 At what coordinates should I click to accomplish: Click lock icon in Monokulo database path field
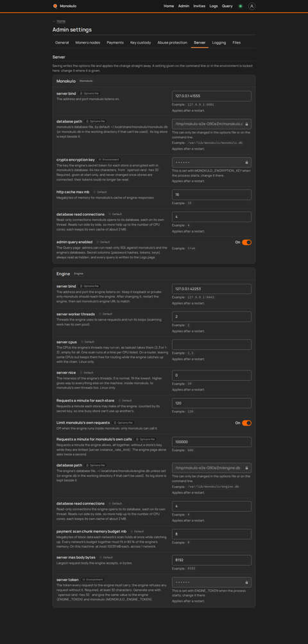[x=247, y=124]
